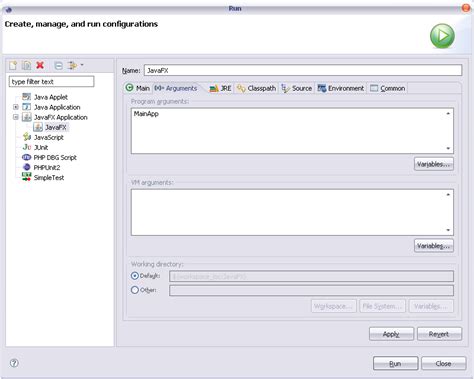Select the JavaScript entry in tree

[49, 137]
